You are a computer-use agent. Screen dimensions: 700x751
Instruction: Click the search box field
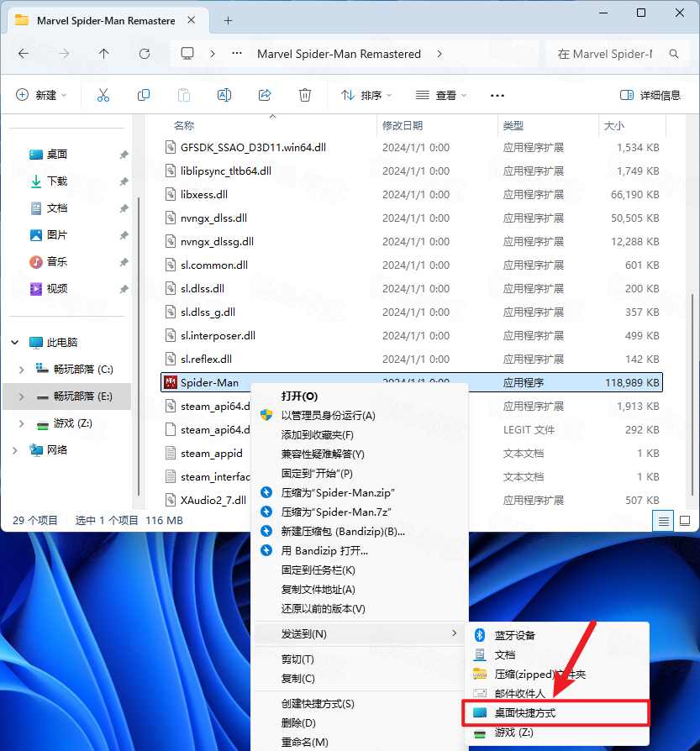617,54
